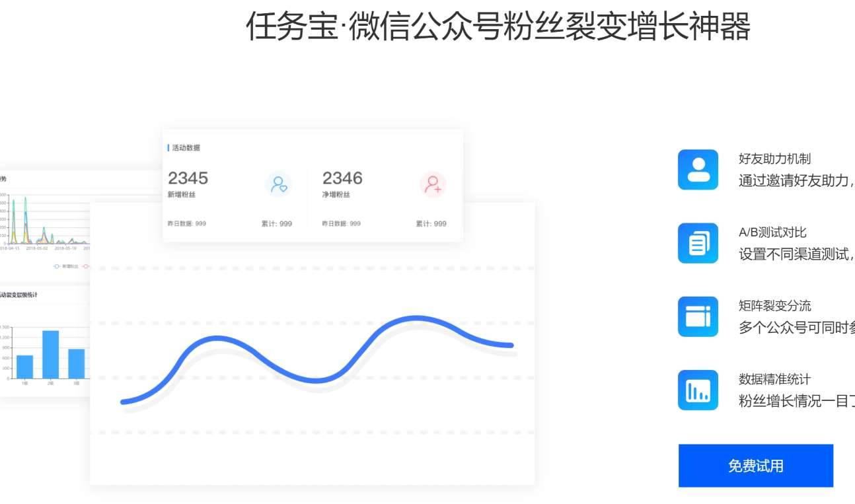Click the 矩阵裂变分流 window icon
The height and width of the screenshot is (504, 855).
698,316
